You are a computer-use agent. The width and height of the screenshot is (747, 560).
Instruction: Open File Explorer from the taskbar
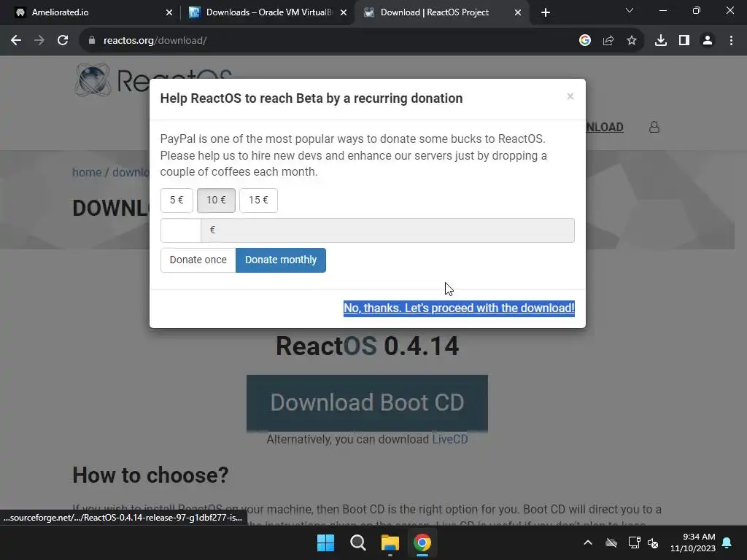pyautogui.click(x=390, y=542)
